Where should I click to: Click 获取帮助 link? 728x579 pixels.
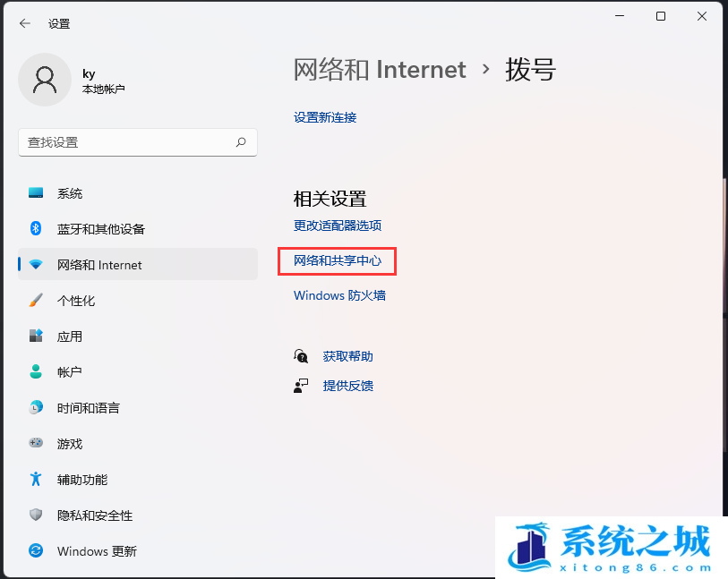click(x=348, y=356)
